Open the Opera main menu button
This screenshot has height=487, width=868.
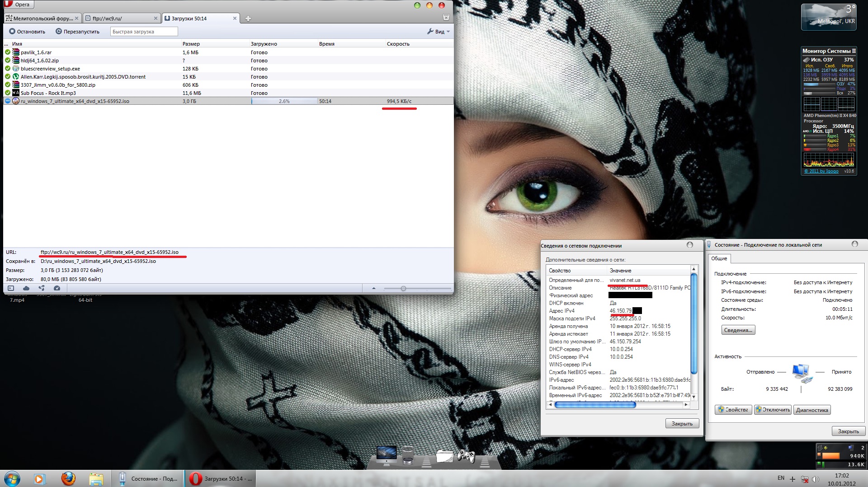(18, 5)
